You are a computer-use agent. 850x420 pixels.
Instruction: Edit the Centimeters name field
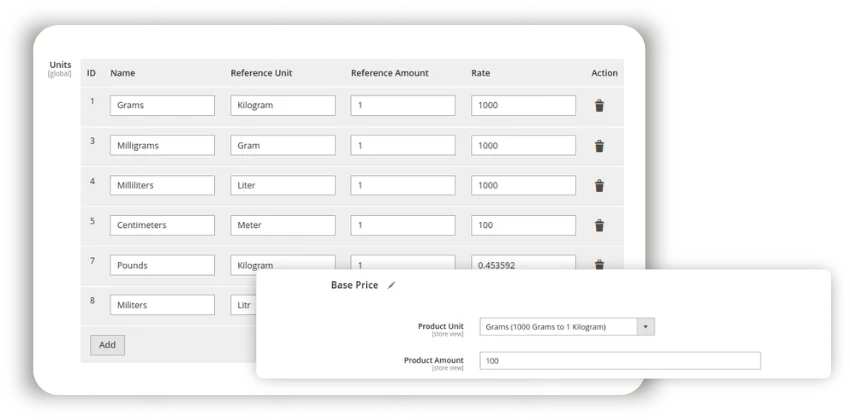162,225
